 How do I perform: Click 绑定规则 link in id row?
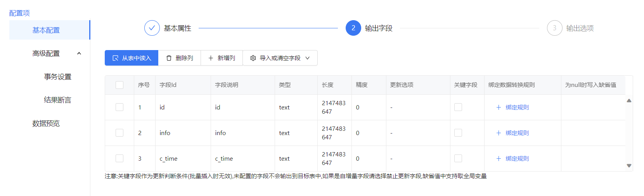pyautogui.click(x=517, y=108)
